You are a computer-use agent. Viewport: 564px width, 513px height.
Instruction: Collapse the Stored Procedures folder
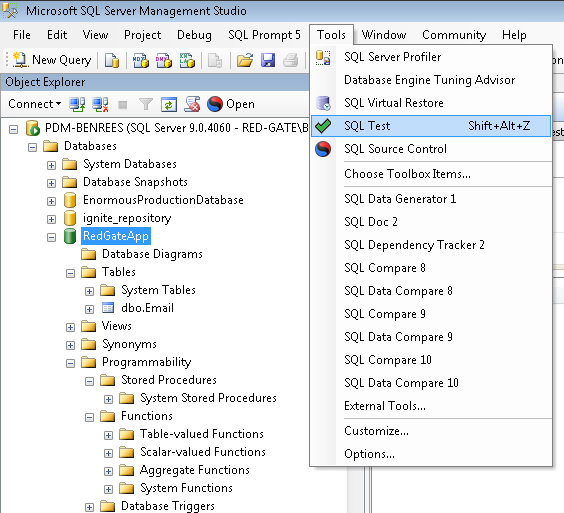(x=90, y=381)
